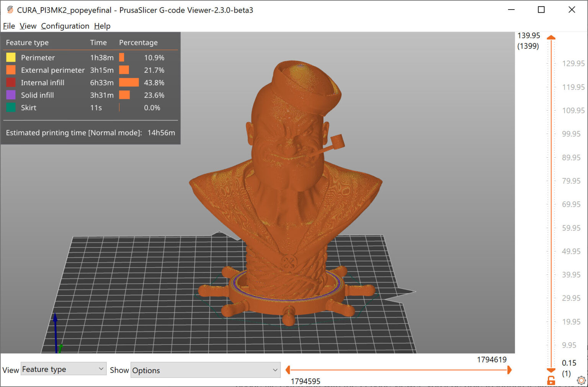Open the Configuration menu

pyautogui.click(x=65, y=26)
